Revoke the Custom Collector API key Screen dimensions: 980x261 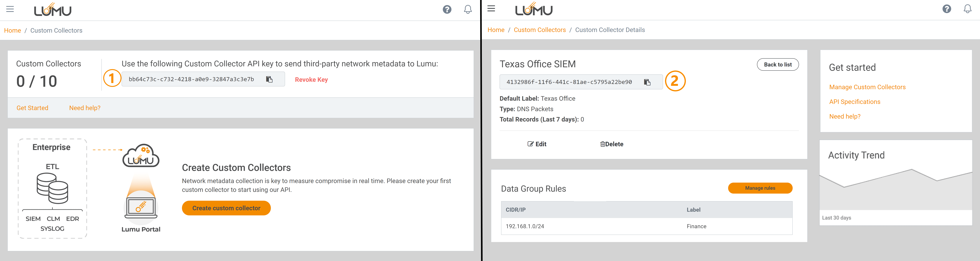311,79
